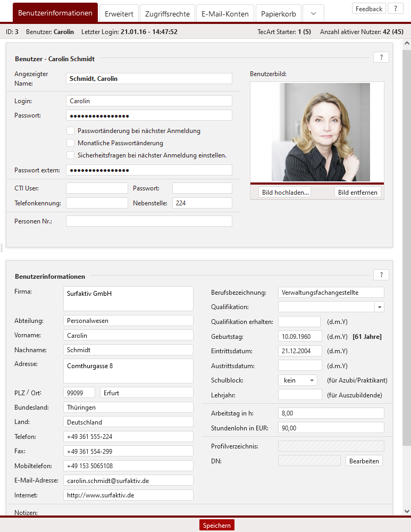The image size is (411, 532).
Task: Toggle Sicherheitsfragen bei nächster Anmeldung checkbox
Action: (x=70, y=155)
